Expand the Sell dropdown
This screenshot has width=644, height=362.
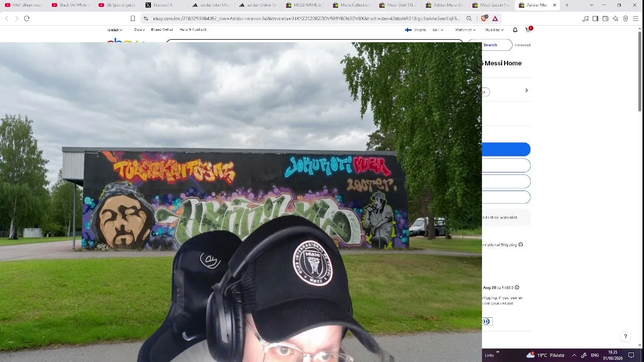tap(438, 30)
